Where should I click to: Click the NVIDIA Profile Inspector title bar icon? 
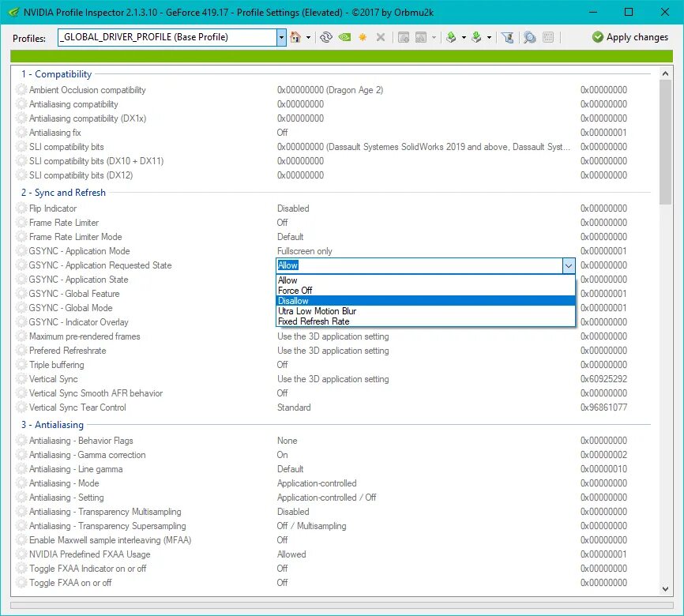(x=13, y=12)
